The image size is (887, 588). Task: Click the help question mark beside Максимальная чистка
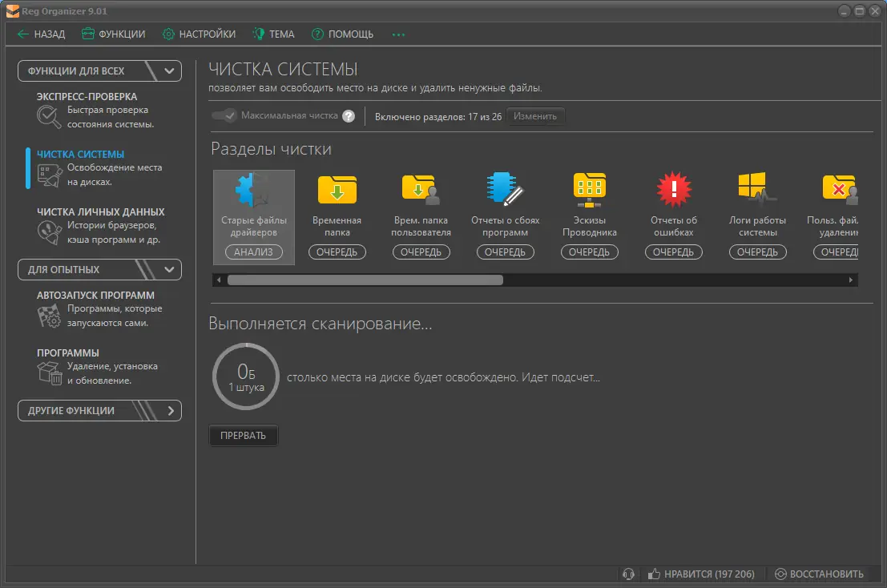tap(349, 116)
